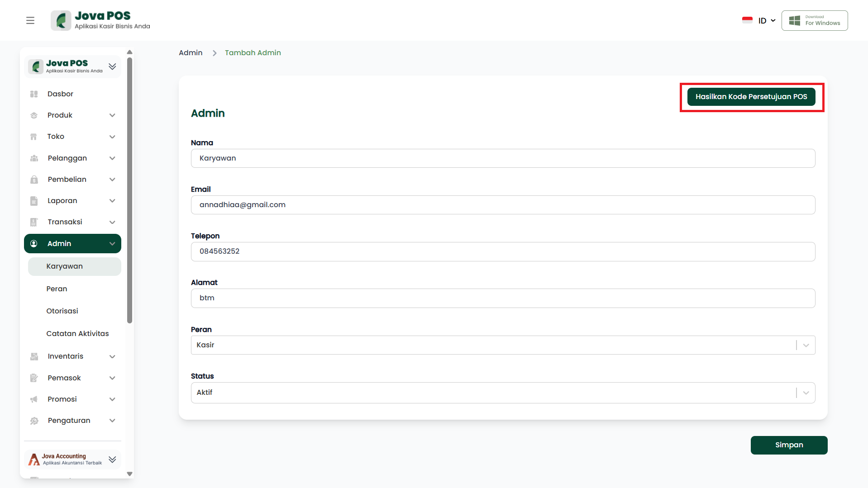
Task: Click the Dasbor grid icon
Action: [34, 94]
